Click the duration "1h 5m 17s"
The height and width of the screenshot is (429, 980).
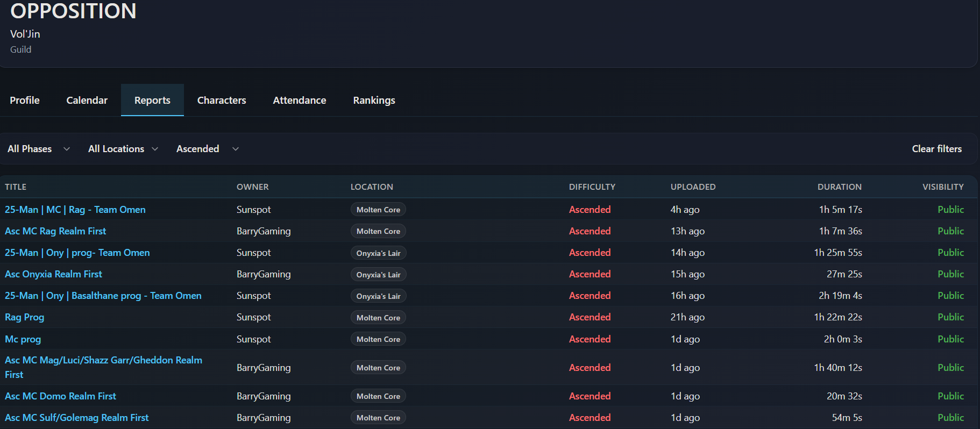click(841, 210)
